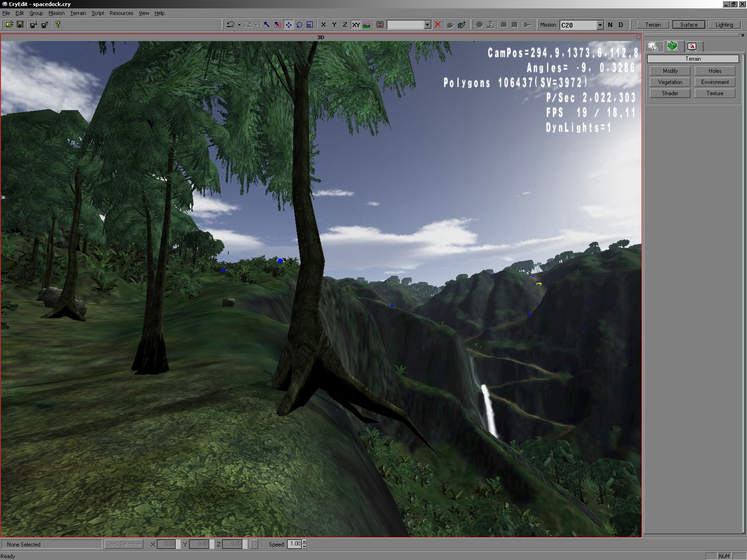Image resolution: width=747 pixels, height=560 pixels.
Task: Toggle the XY axis constraint
Action: click(x=356, y=25)
